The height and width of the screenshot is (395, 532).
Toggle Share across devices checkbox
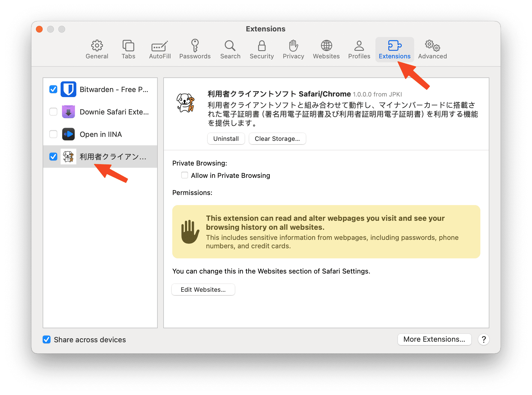pos(47,339)
